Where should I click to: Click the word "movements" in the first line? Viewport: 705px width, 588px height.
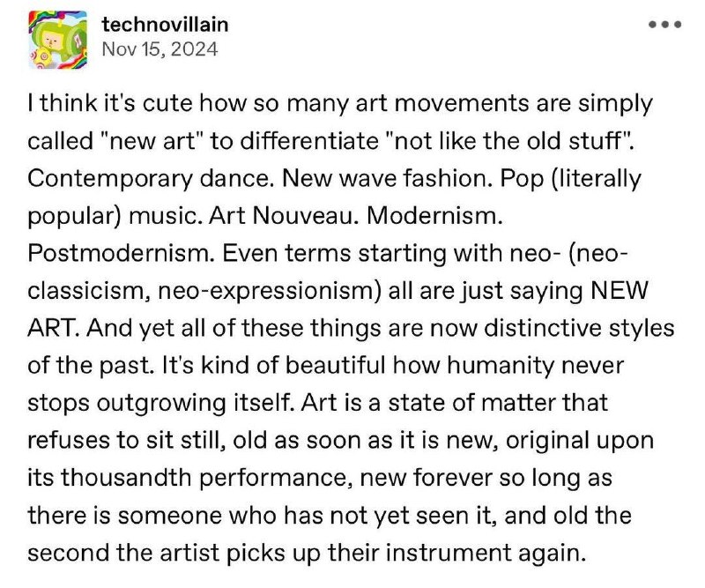point(461,104)
